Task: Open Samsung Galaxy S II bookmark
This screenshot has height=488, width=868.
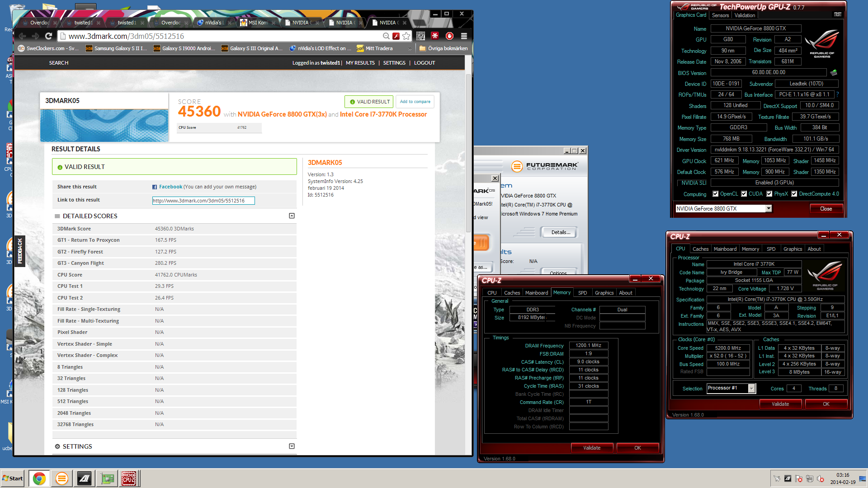Action: click(117, 48)
